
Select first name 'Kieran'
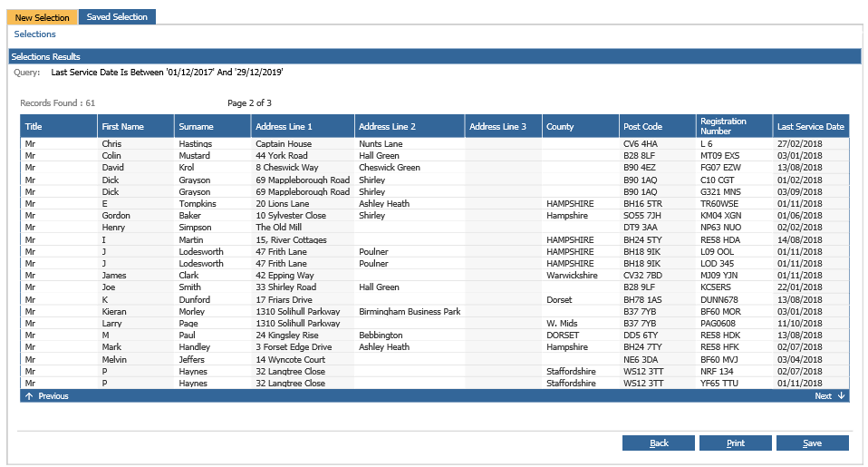(x=113, y=311)
